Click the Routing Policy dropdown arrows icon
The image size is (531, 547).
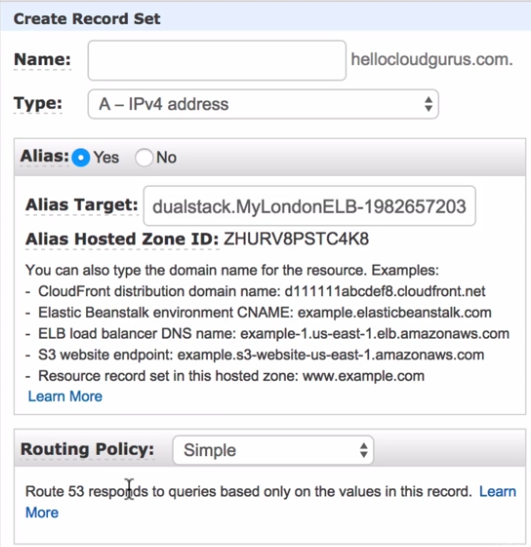(364, 450)
